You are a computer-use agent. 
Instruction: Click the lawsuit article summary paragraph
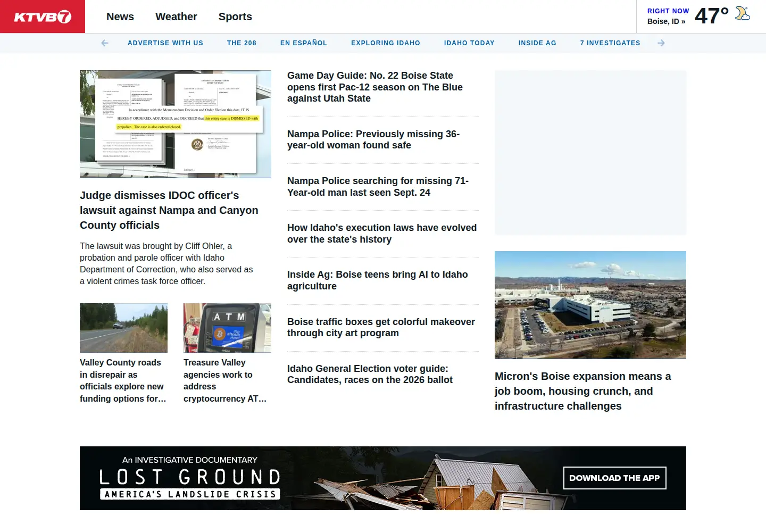pos(166,263)
